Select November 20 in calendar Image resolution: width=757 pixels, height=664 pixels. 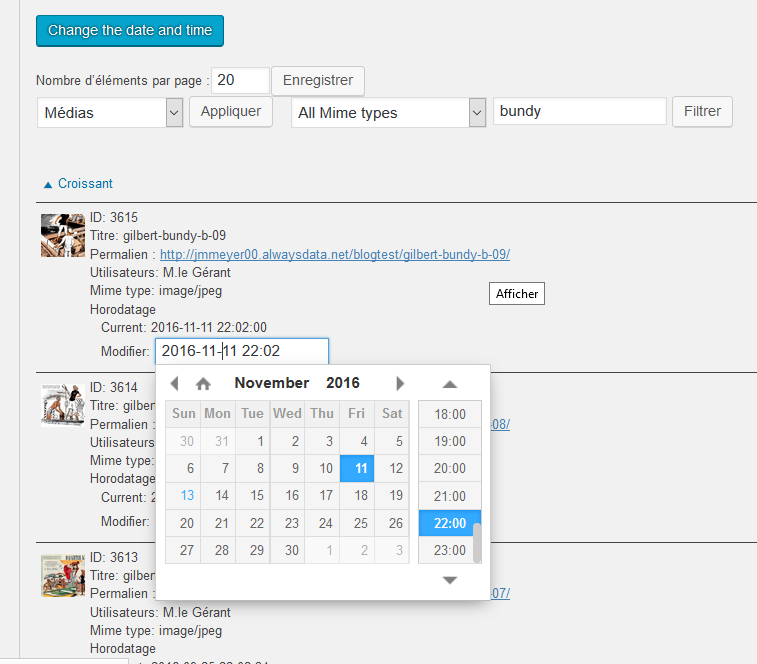coord(183,523)
